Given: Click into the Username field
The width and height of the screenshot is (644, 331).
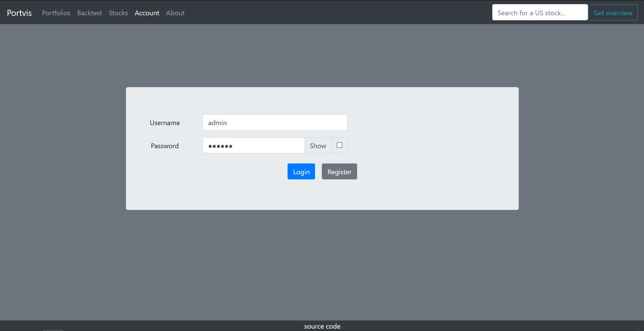Looking at the screenshot, I should [x=275, y=122].
